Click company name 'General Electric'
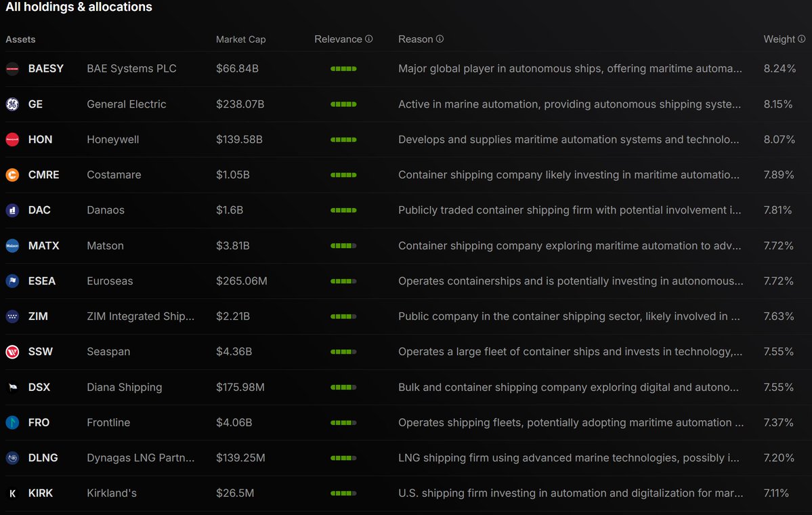Image resolution: width=812 pixels, height=515 pixels. click(x=127, y=104)
